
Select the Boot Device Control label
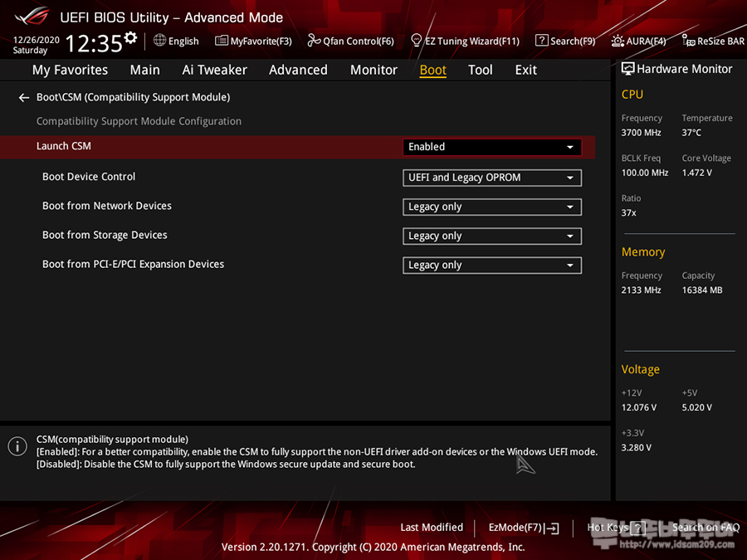89,177
